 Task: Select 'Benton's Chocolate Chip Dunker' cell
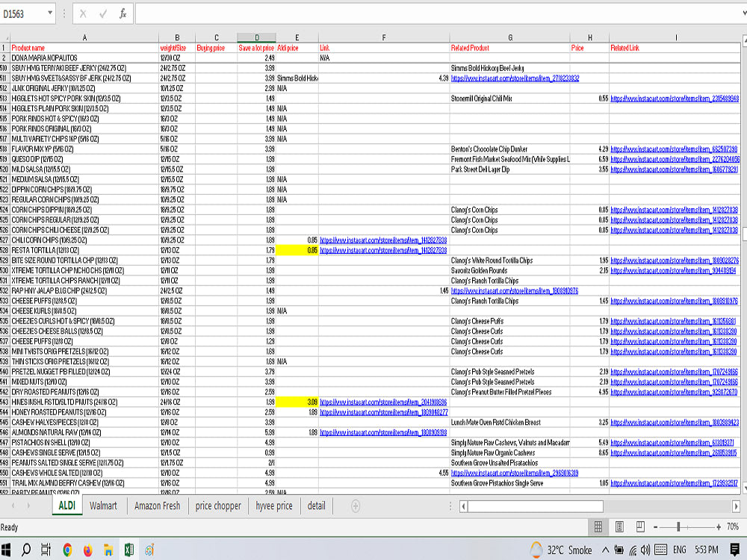(x=509, y=149)
